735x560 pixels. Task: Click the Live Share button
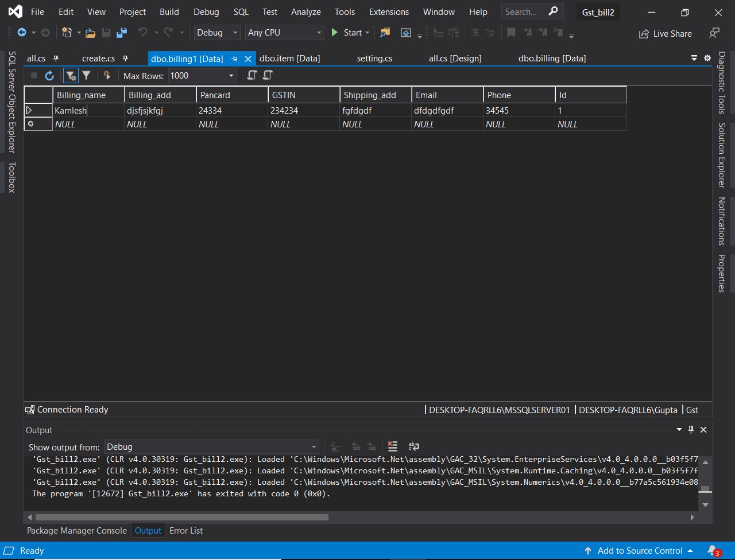coord(666,34)
